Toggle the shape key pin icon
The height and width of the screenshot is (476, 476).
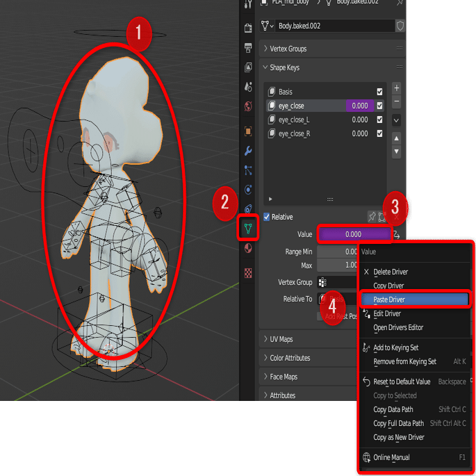coord(372,217)
